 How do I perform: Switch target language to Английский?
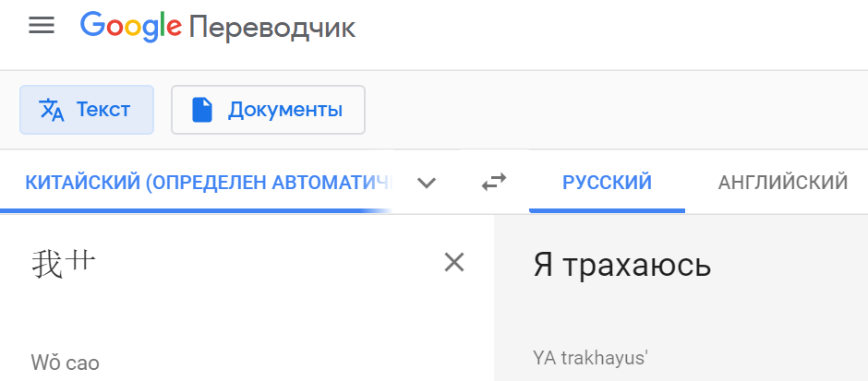tap(782, 183)
